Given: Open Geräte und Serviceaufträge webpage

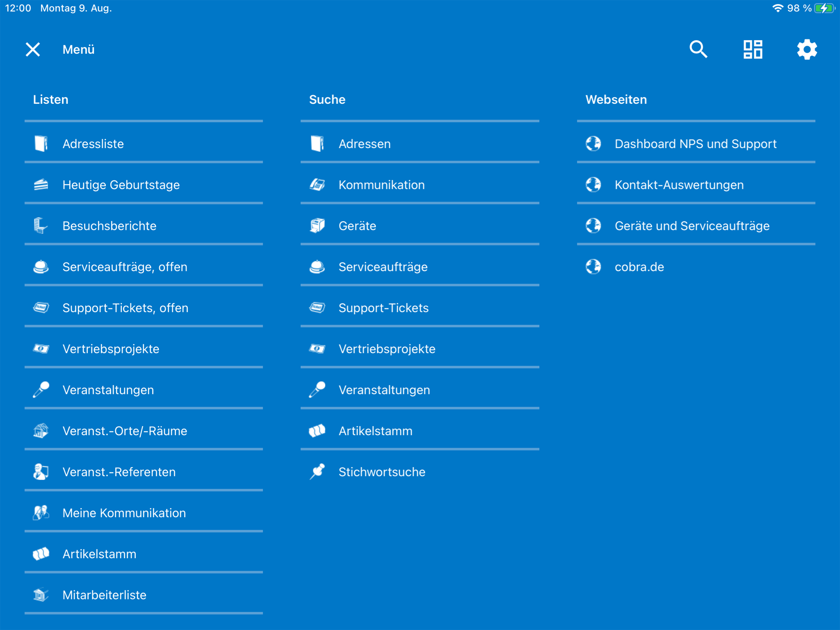Looking at the screenshot, I should coord(696,226).
